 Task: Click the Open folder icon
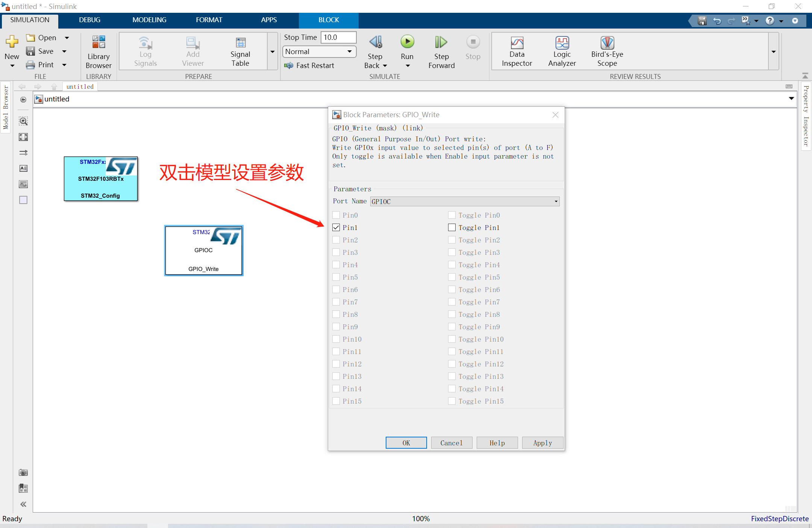click(x=30, y=38)
